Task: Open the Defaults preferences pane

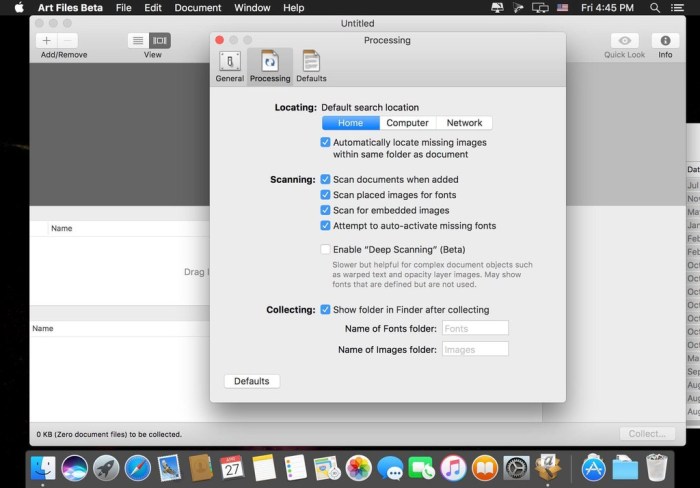Action: pyautogui.click(x=311, y=64)
